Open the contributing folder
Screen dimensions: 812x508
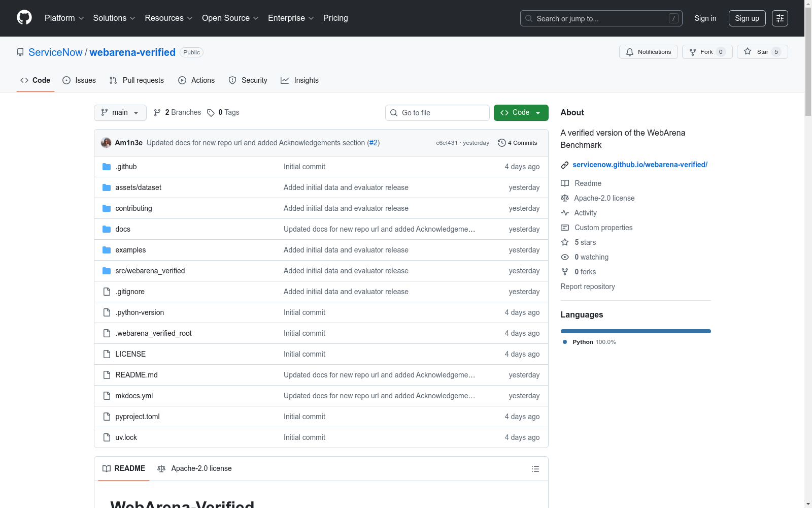[134, 208]
